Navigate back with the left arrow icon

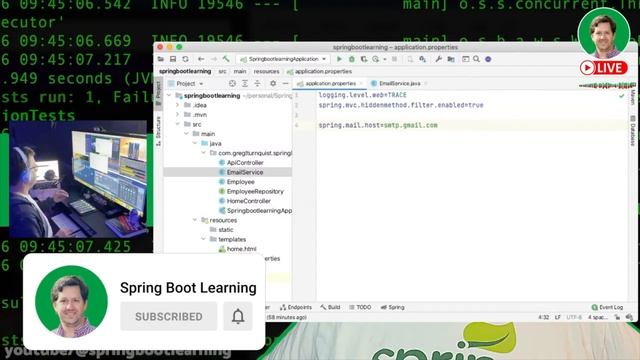201,59
